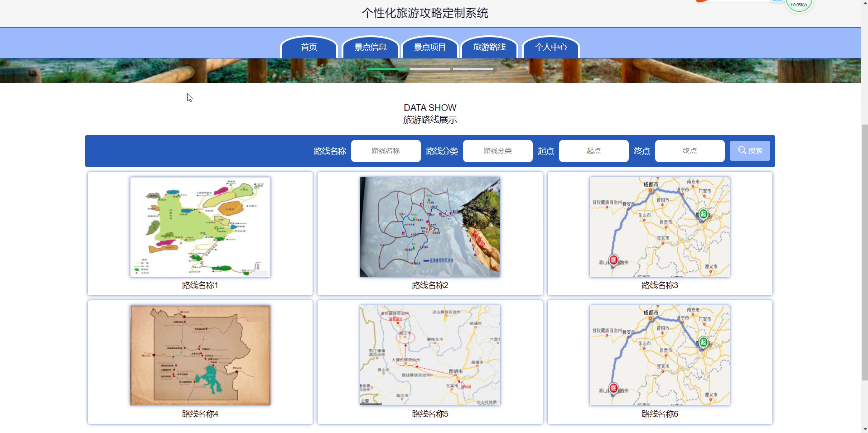Click the 搜索 button
The height and width of the screenshot is (433, 868).
(750, 151)
